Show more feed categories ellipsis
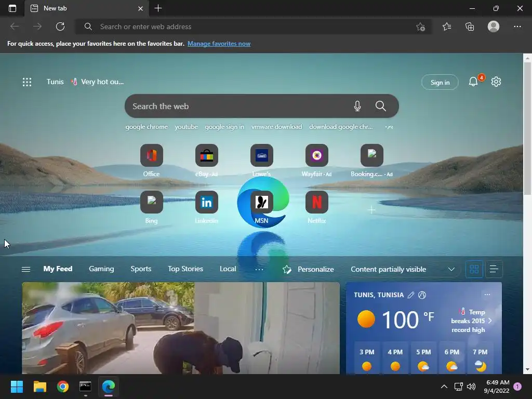The image size is (532, 399). pos(259,270)
